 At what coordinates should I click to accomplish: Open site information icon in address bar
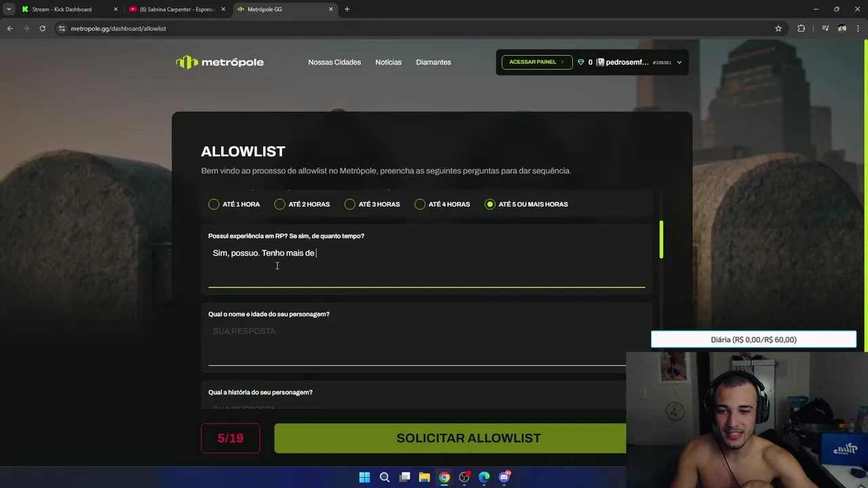tap(62, 28)
